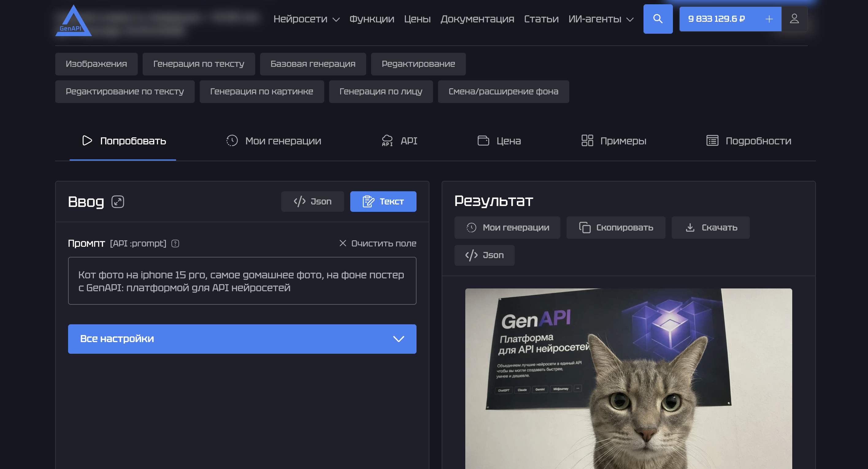Click the wallet icon beside Цена

pos(483,140)
